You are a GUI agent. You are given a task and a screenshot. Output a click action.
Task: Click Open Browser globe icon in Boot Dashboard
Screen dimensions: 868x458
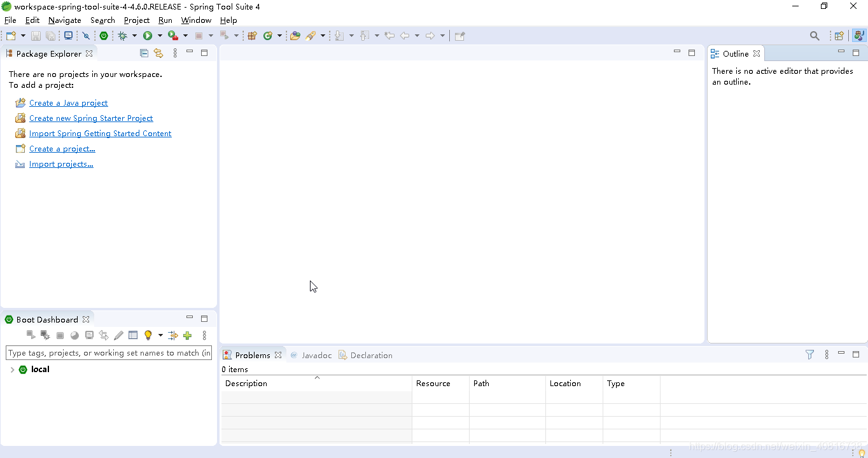tap(74, 335)
